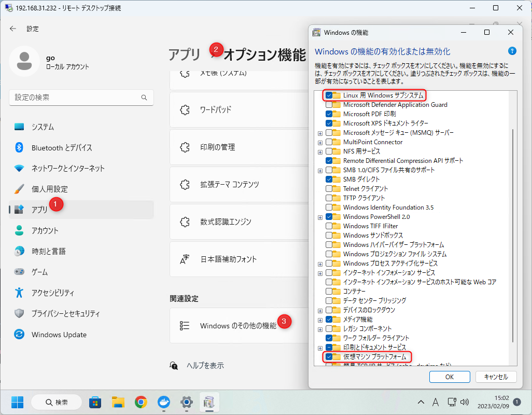Focus the 設定の検索 input field
Viewport: 532px width, 415px height.
81,98
